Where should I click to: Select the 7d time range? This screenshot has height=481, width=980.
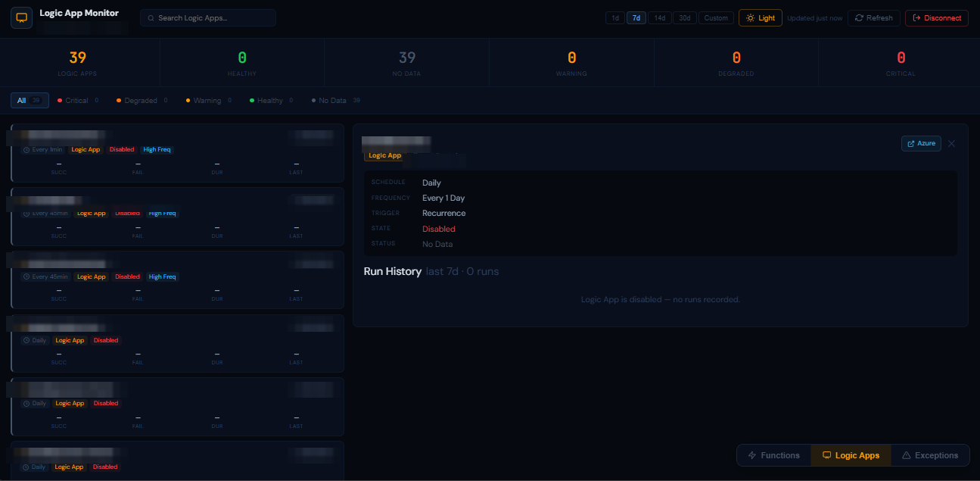point(636,18)
